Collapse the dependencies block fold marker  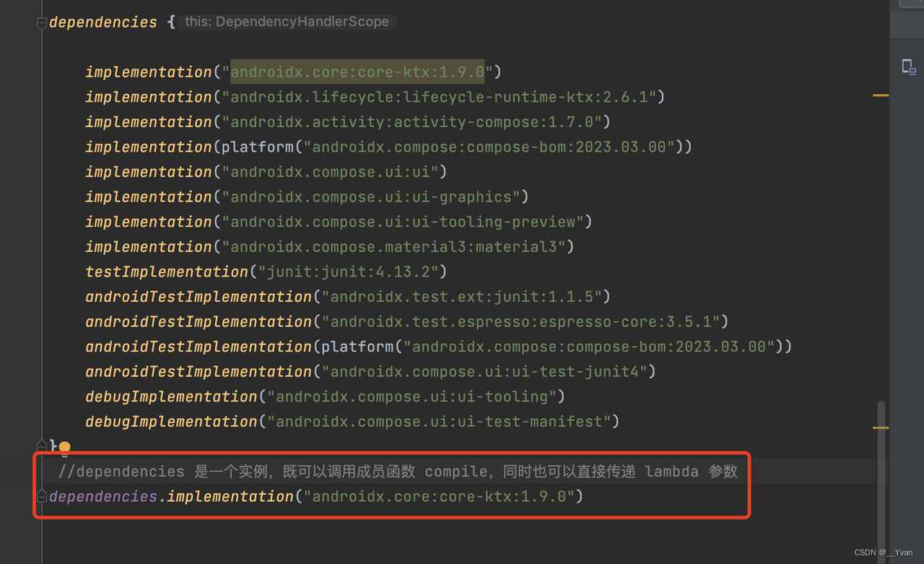[x=42, y=23]
